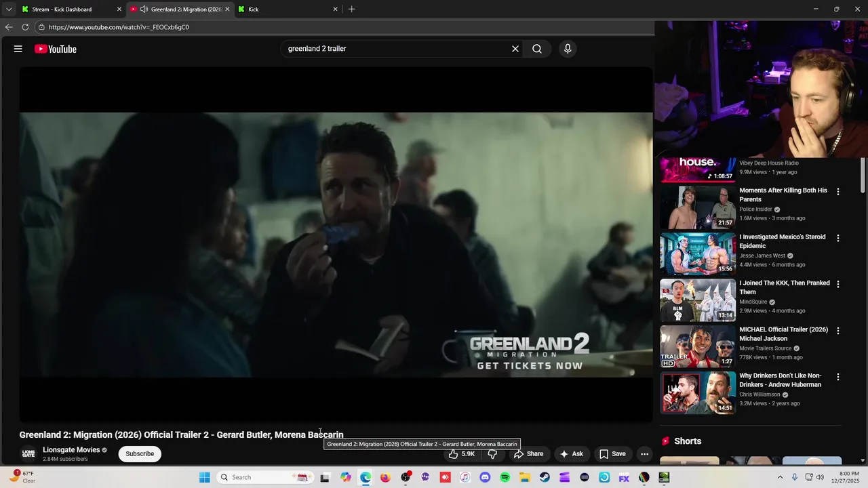
Task: Open more actions ellipsis under the video
Action: coord(645,454)
